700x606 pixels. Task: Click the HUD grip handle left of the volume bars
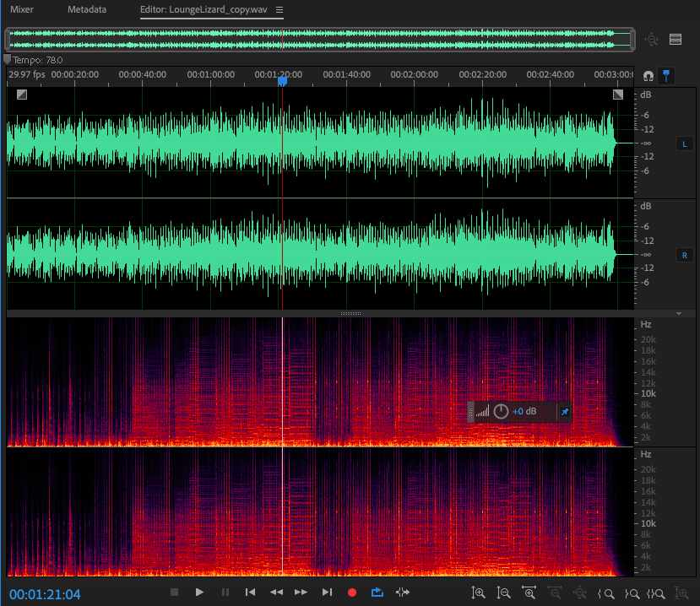click(470, 411)
